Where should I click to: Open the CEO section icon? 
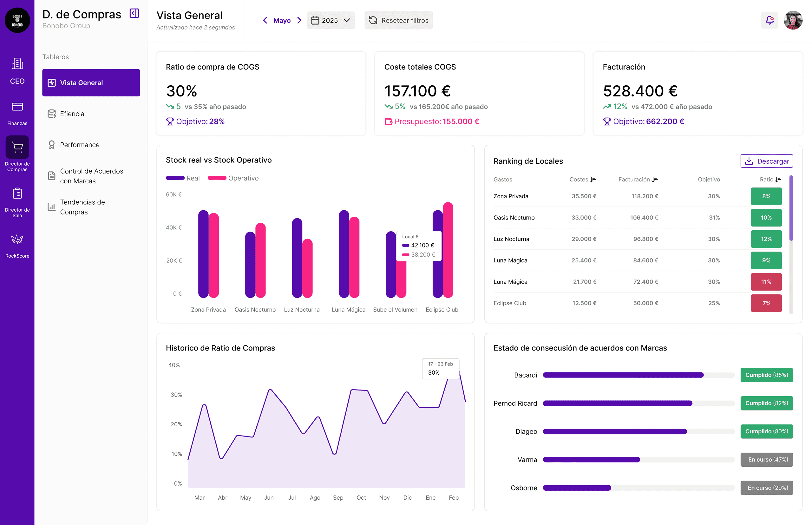point(17,64)
